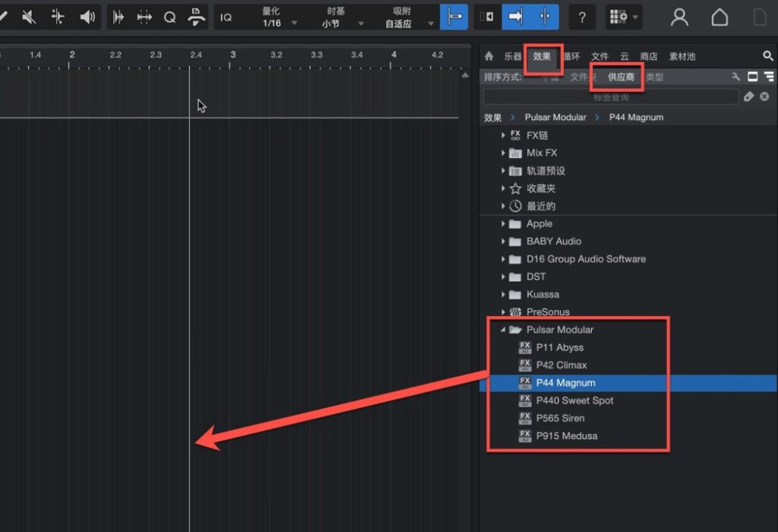The height and width of the screenshot is (532, 778).
Task: Open your user profile icon
Action: point(679,17)
